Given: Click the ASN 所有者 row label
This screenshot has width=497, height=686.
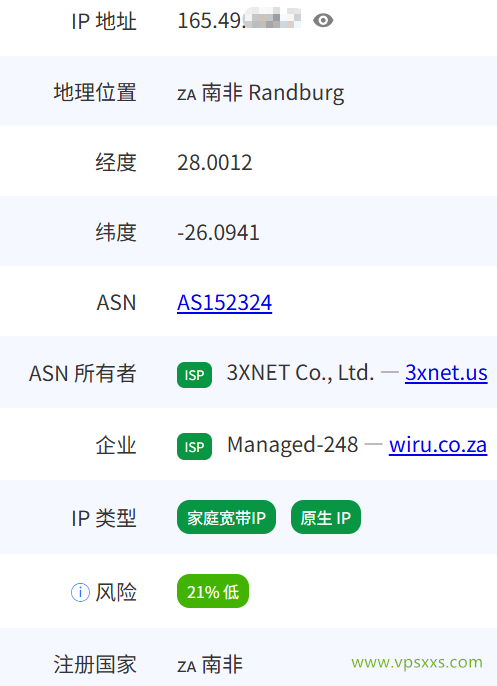Looking at the screenshot, I should 83,374.
